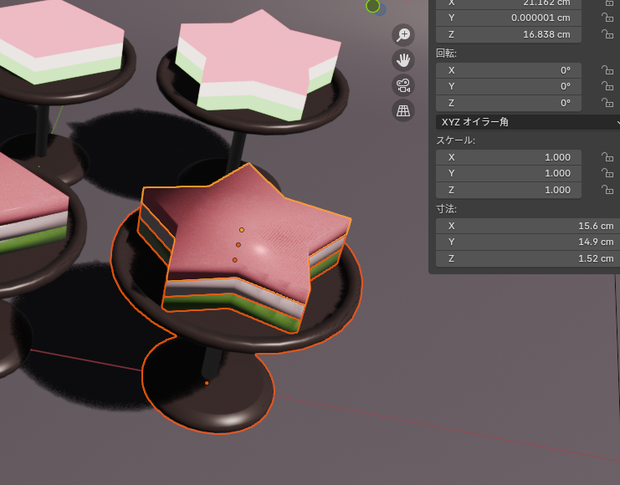Toggle camera view icon
The height and width of the screenshot is (485, 620).
point(403,85)
